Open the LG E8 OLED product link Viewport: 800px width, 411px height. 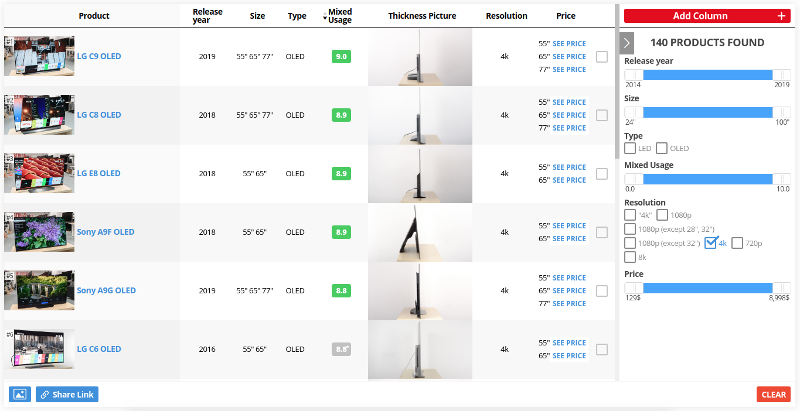(x=99, y=174)
